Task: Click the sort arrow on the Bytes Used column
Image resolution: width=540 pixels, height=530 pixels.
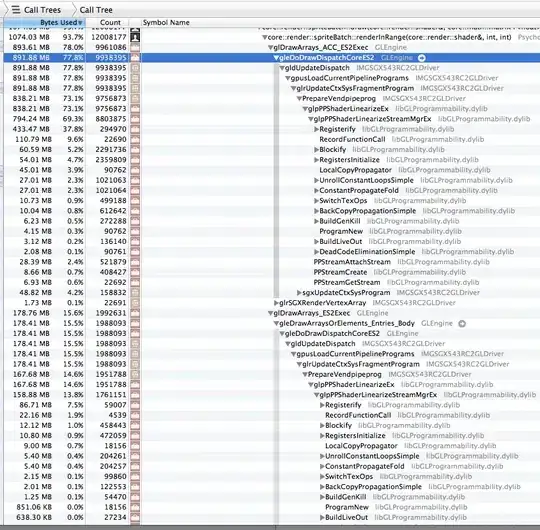Action: pos(80,23)
